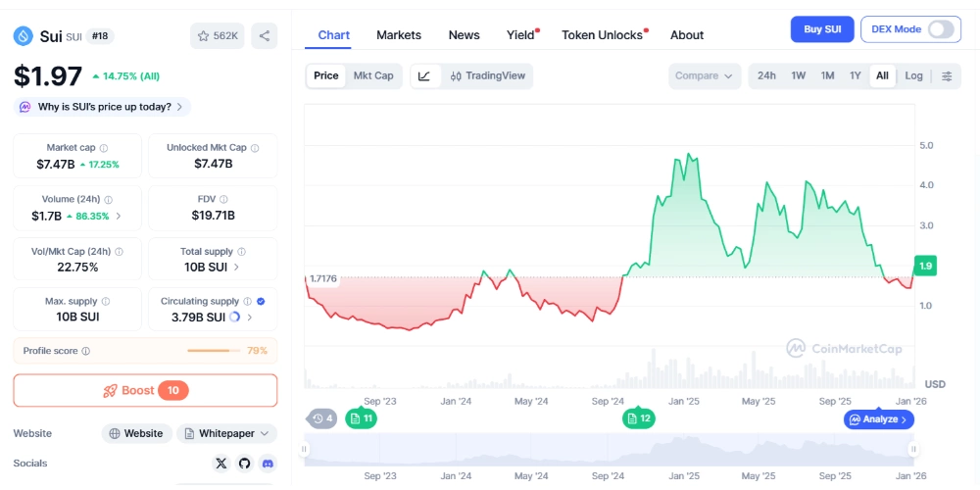This screenshot has width=980, height=490.
Task: Click the Buy SUI button
Action: coord(822,29)
